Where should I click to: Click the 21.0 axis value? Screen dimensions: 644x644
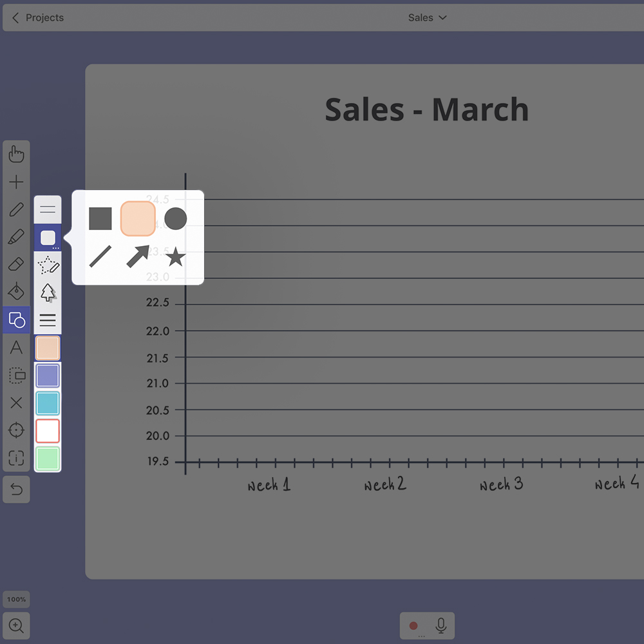point(158,383)
